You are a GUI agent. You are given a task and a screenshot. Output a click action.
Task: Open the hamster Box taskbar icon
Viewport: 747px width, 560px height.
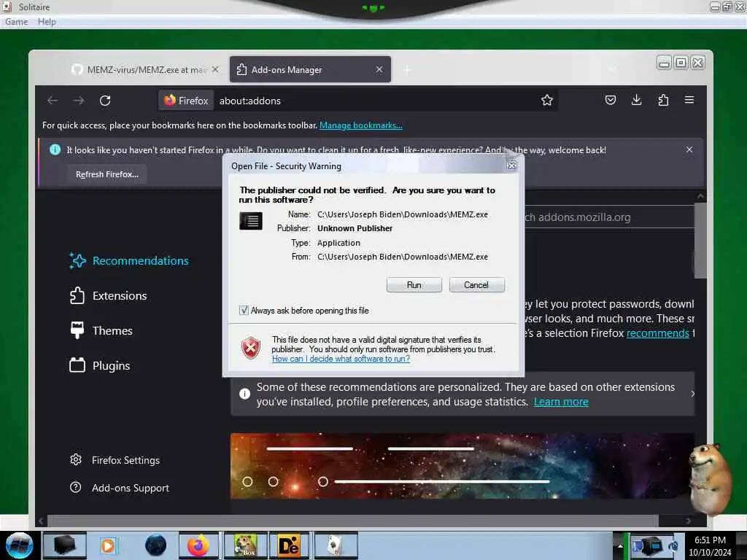245,545
